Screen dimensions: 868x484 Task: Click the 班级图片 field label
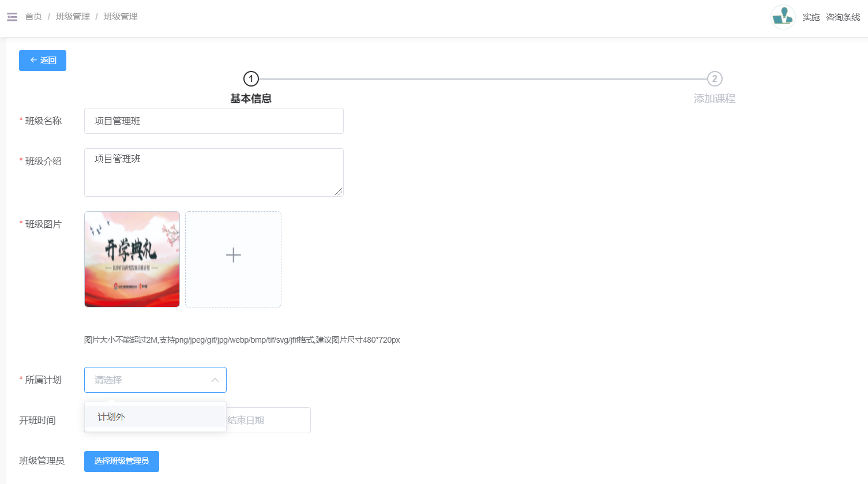click(x=43, y=224)
